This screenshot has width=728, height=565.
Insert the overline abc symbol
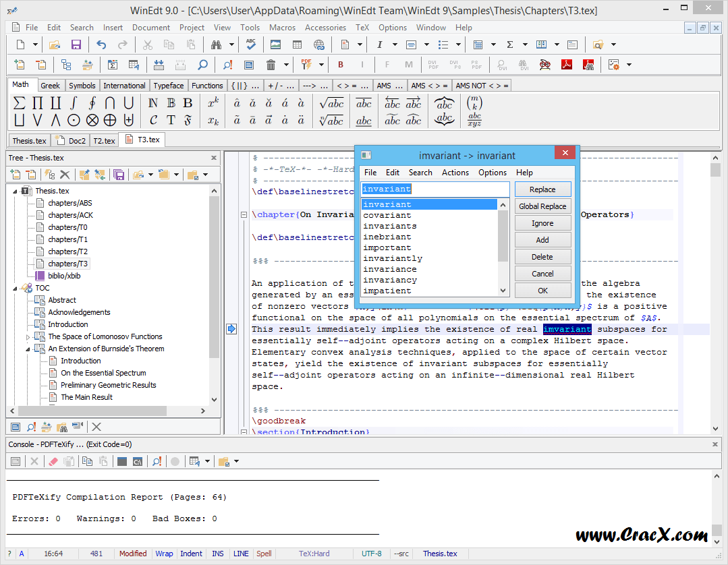[x=364, y=103]
